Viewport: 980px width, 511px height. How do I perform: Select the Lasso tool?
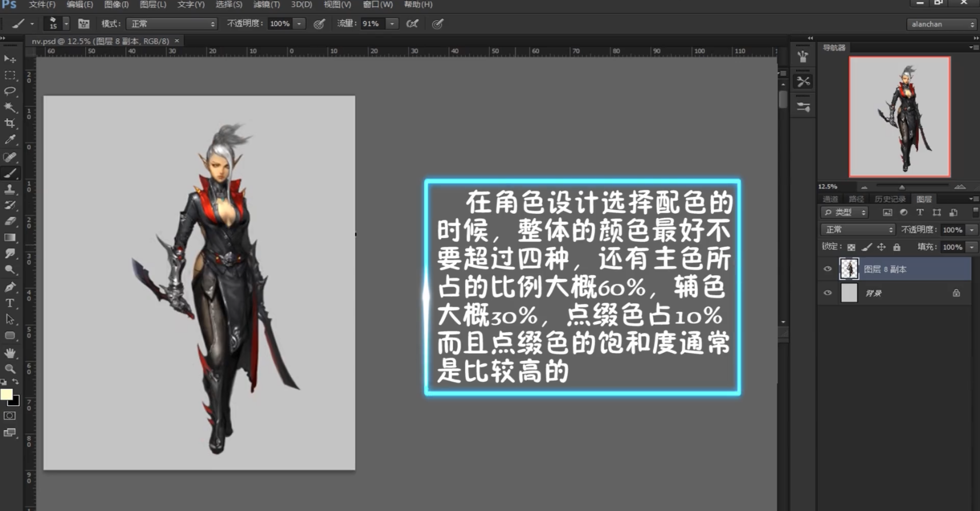(x=10, y=91)
